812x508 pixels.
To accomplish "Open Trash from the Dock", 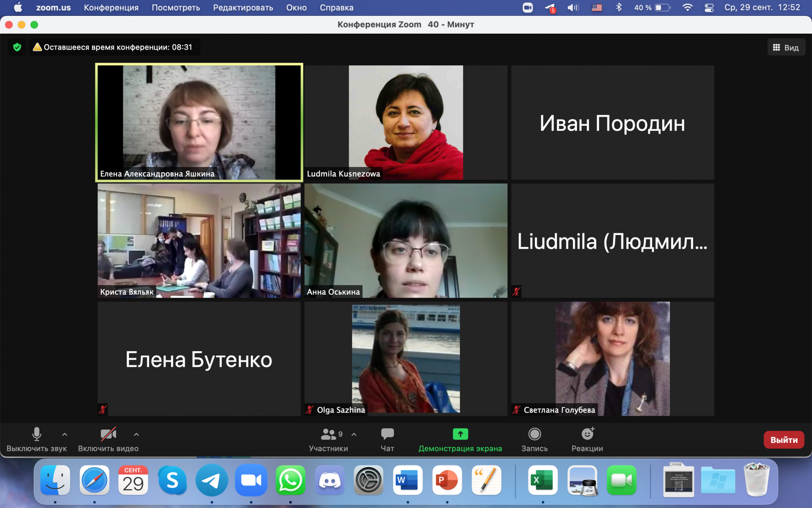I will click(x=756, y=480).
